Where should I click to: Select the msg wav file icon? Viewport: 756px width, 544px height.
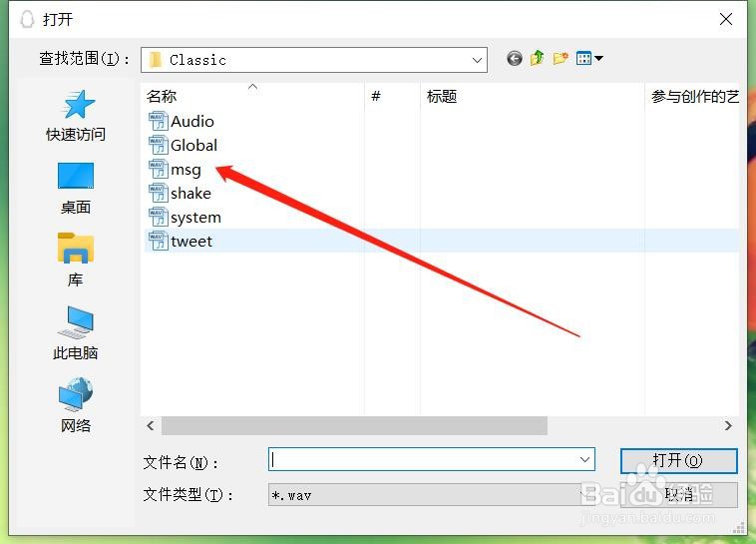159,170
